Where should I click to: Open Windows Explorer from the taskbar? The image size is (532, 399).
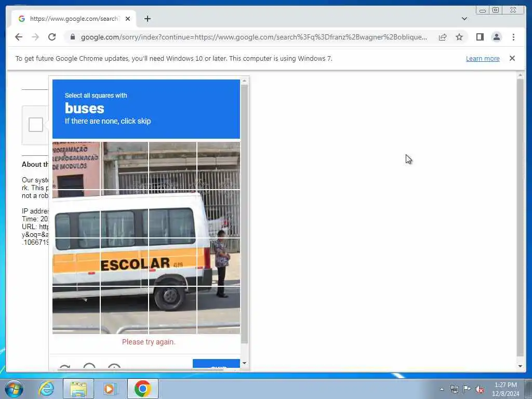[78, 389]
